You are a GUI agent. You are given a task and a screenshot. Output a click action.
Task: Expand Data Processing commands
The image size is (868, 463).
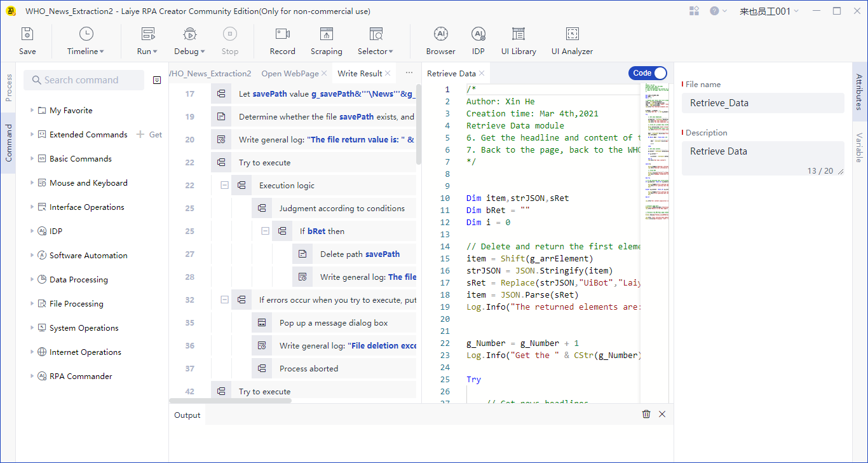click(32, 279)
